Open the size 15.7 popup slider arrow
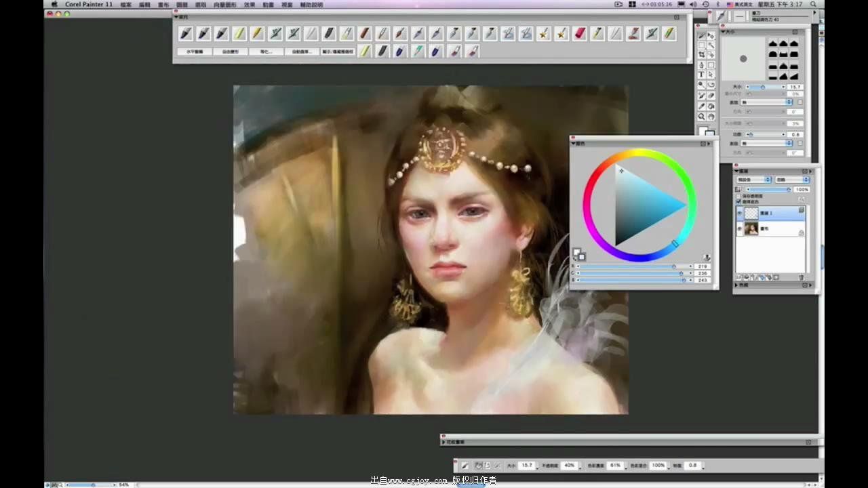 [537, 468]
